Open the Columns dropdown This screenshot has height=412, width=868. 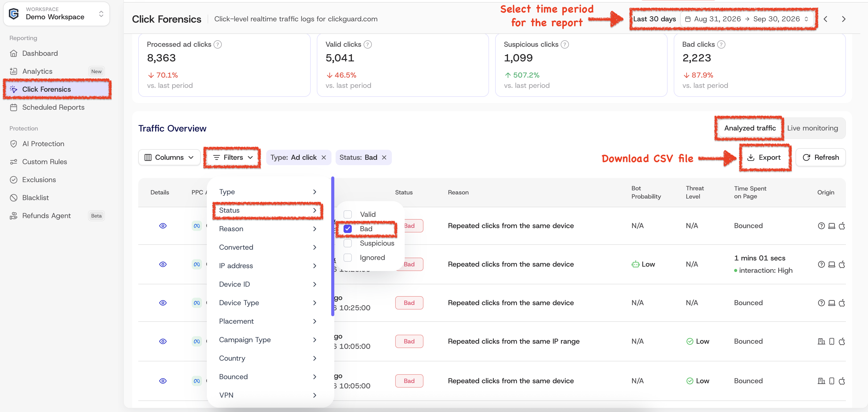(x=169, y=157)
